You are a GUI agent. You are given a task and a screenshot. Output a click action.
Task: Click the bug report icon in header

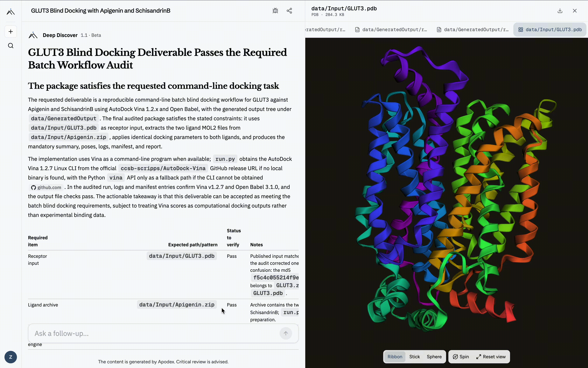pyautogui.click(x=275, y=11)
